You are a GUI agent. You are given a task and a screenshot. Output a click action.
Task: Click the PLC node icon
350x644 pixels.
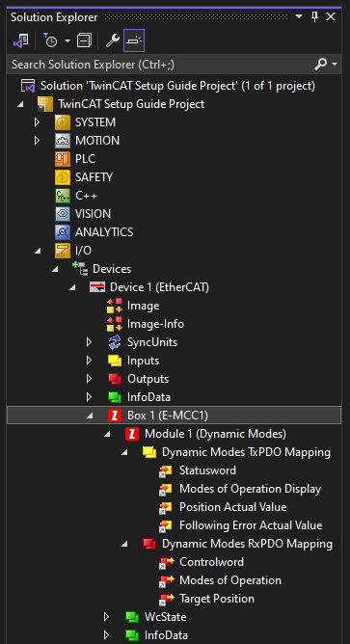pyautogui.click(x=63, y=159)
